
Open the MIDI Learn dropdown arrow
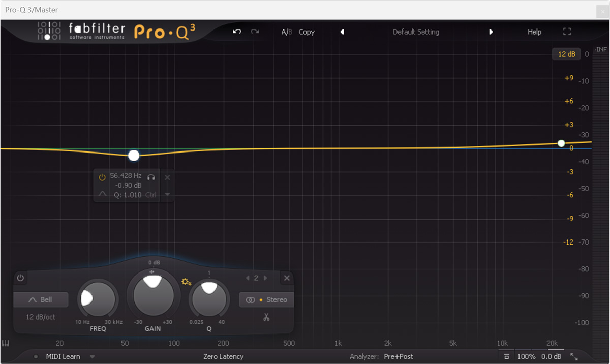tap(93, 357)
